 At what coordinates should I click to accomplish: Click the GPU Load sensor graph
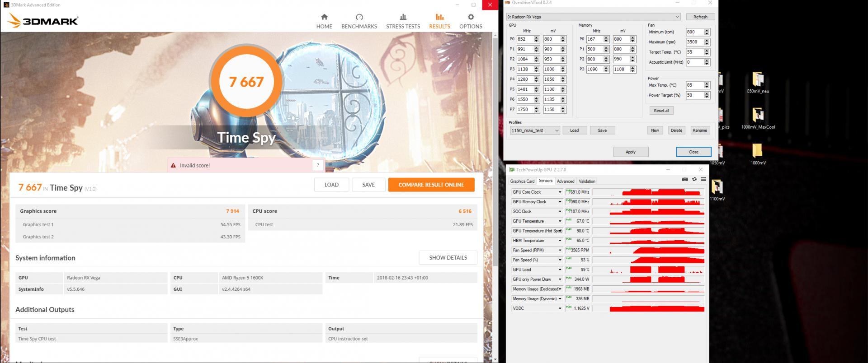[x=648, y=270]
